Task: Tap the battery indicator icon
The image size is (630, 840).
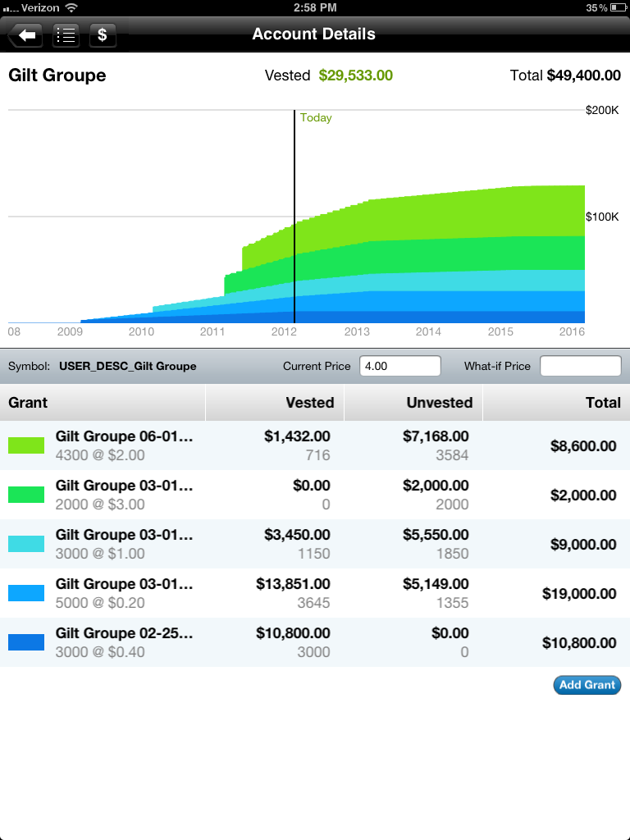Action: click(618, 7)
